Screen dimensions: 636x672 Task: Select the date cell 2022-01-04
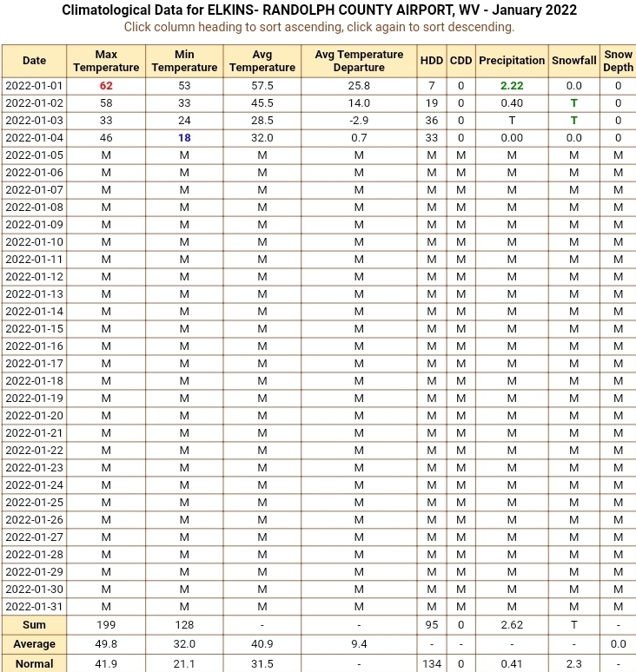(34, 137)
